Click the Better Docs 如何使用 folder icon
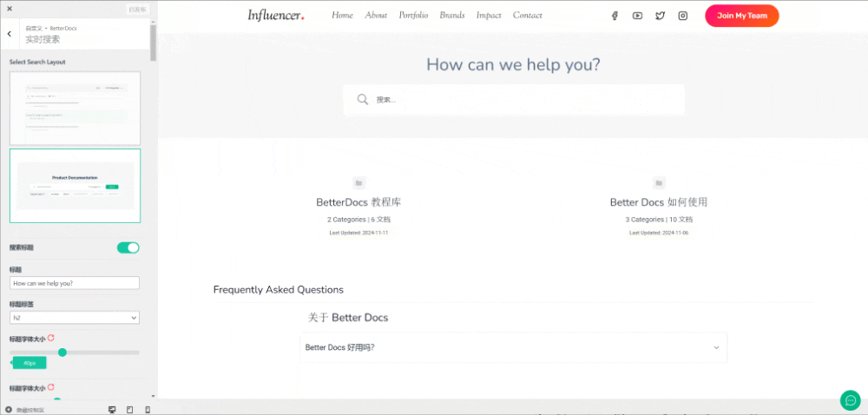 [659, 183]
